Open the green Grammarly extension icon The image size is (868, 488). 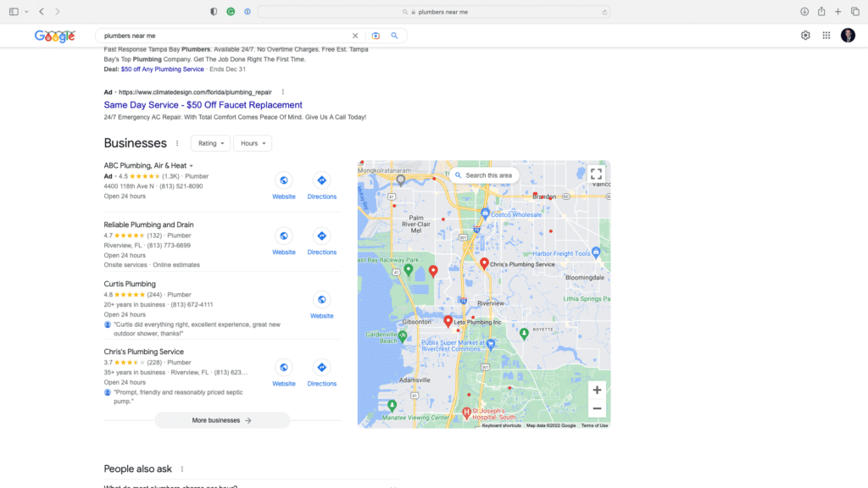(231, 12)
